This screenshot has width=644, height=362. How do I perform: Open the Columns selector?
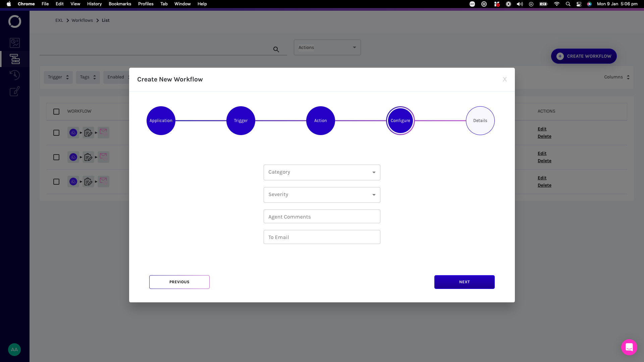(x=617, y=77)
